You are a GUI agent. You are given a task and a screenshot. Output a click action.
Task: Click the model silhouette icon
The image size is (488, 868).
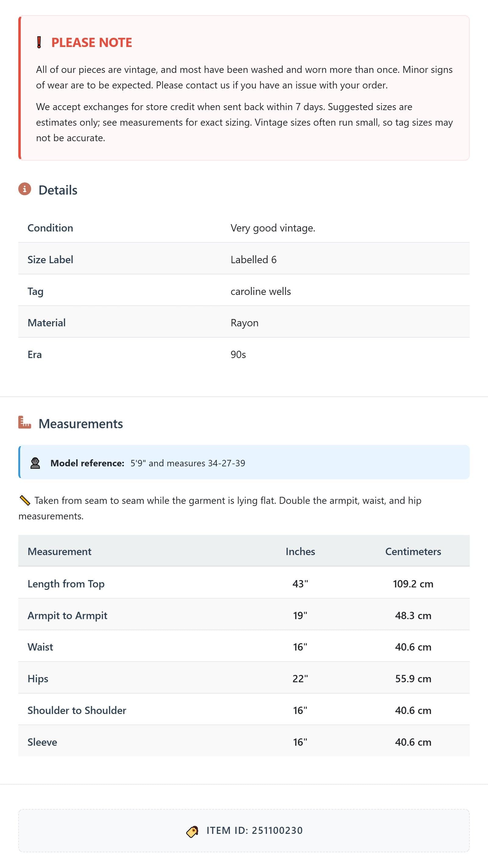tap(35, 463)
